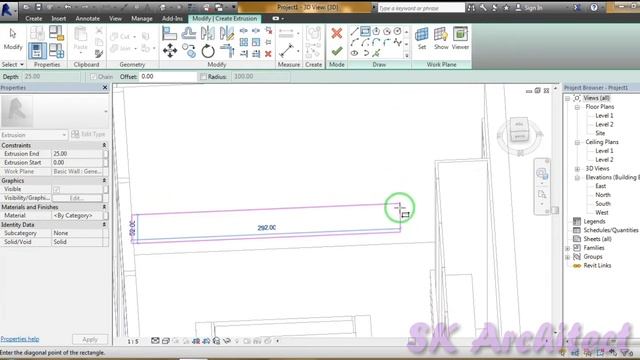The height and width of the screenshot is (360, 640).
Task: Click the Measure between references icon
Action: (x=287, y=51)
